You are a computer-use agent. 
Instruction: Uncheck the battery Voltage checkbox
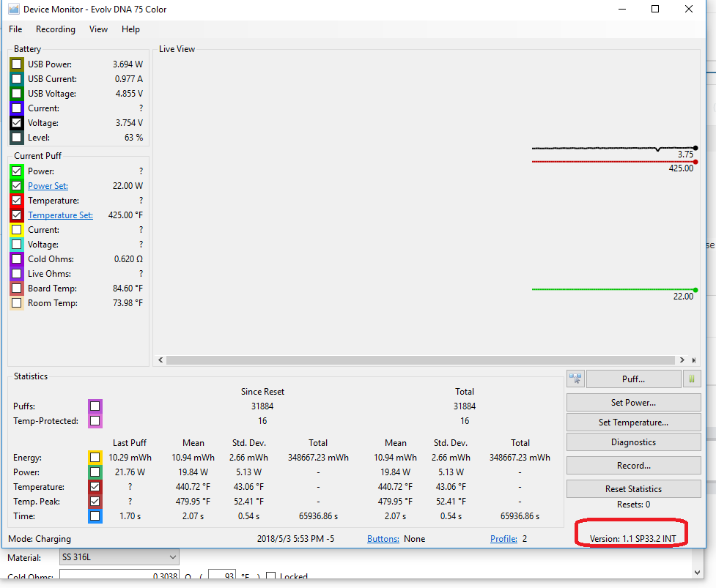pyautogui.click(x=17, y=123)
